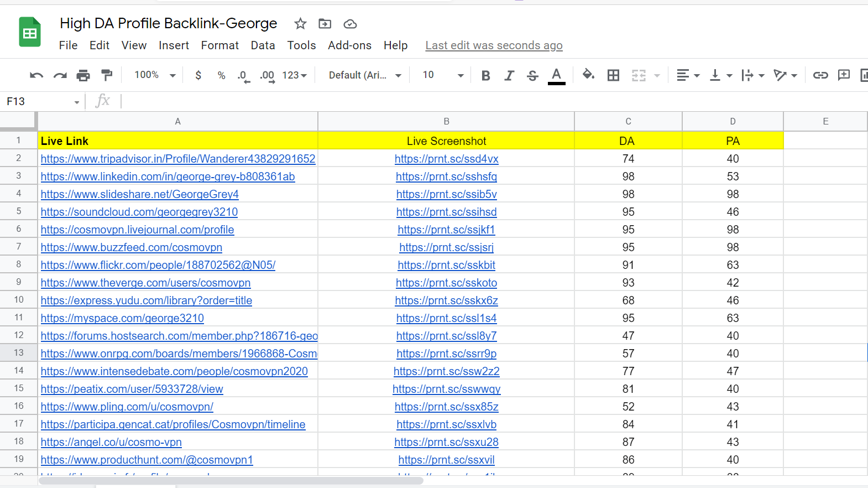Open the Add-ons menu
868x488 pixels.
[x=349, y=45]
